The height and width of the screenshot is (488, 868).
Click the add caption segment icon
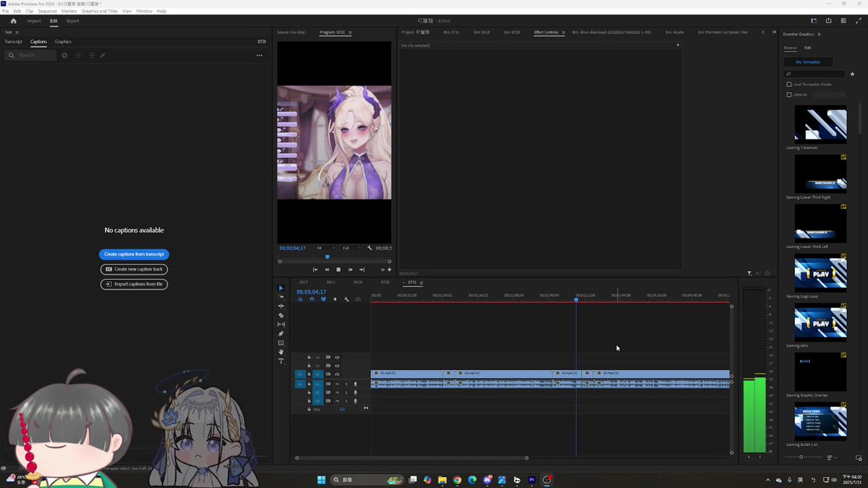(x=64, y=56)
